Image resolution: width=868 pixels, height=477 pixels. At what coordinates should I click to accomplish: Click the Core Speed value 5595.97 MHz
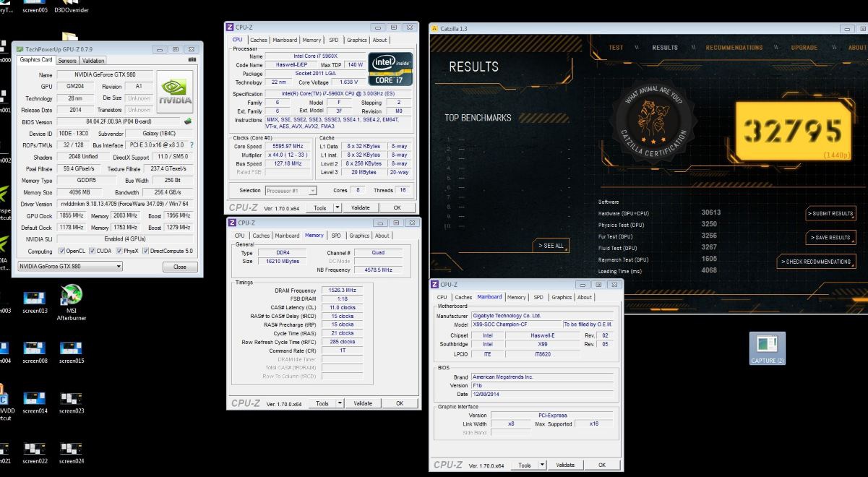tap(288, 146)
